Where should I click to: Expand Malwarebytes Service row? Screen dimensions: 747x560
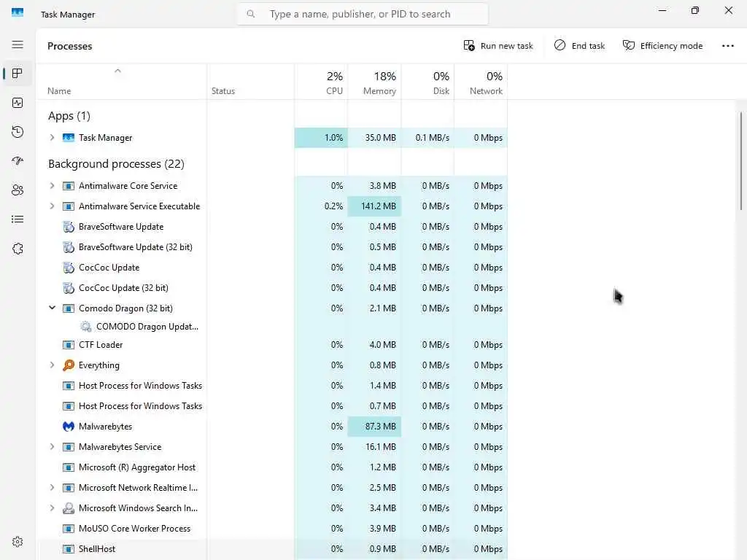pyautogui.click(x=52, y=447)
